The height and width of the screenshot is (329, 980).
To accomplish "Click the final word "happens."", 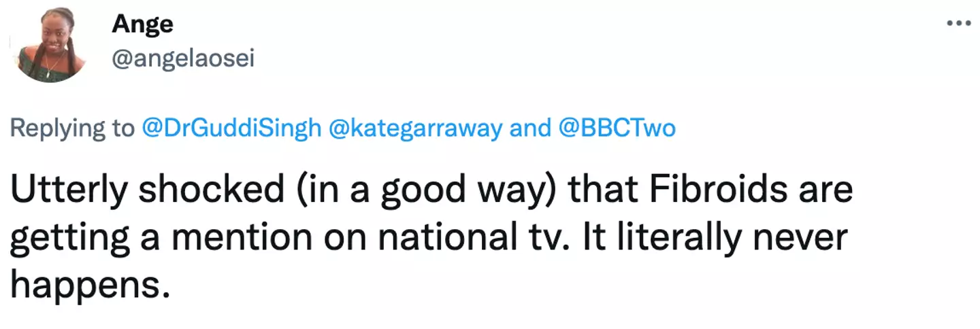I will click(88, 287).
